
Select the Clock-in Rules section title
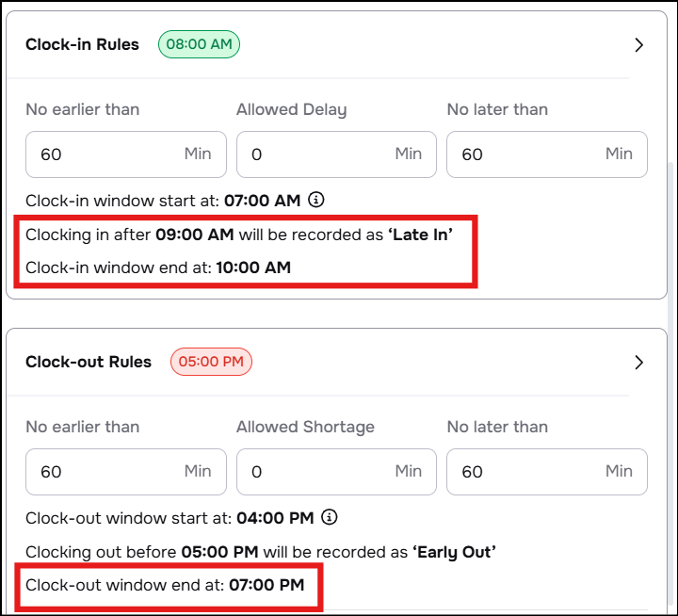[82, 44]
